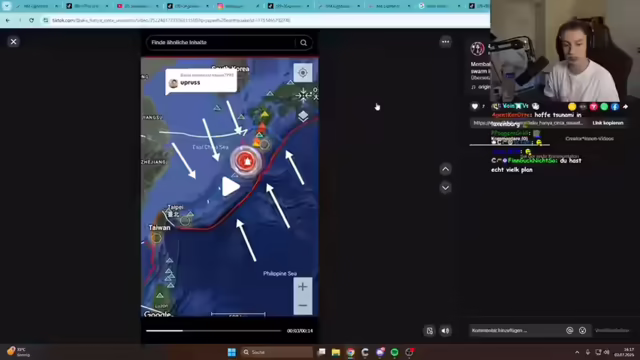This screenshot has width=640, height=360.
Task: Switch to 'Creator-innen-Videos' tab
Action: click(x=589, y=139)
